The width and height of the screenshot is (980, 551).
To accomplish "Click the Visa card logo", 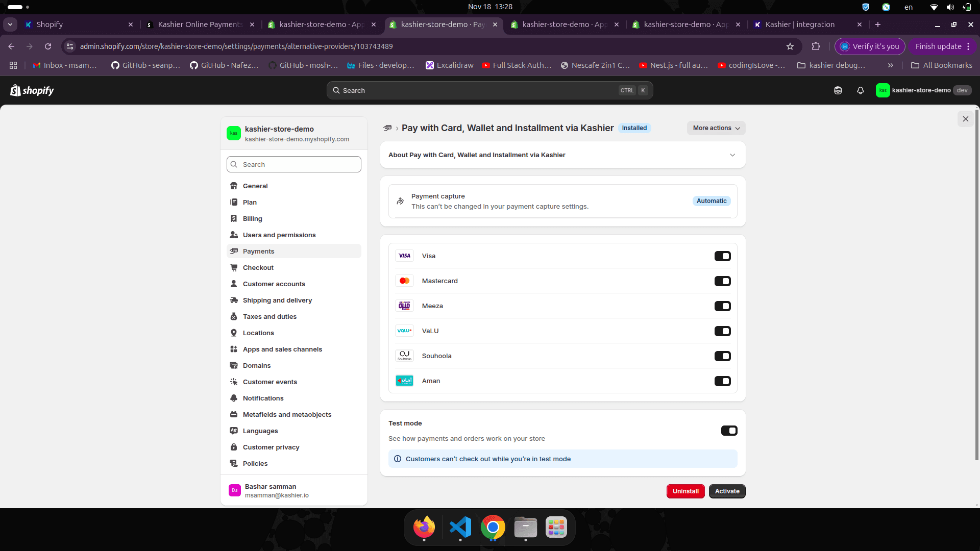I will 405,256.
